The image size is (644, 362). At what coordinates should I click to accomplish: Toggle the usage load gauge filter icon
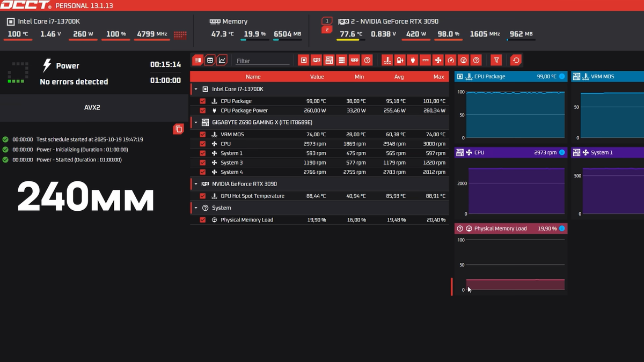[464, 60]
